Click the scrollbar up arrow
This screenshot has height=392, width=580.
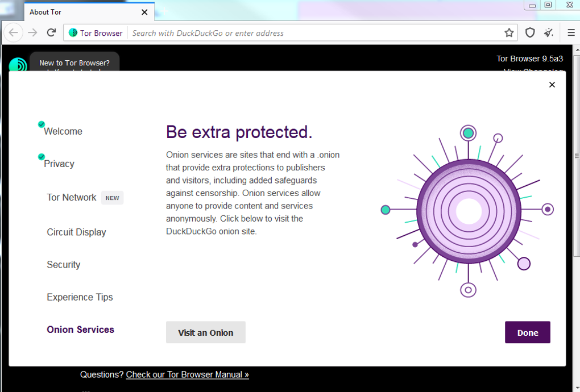pyautogui.click(x=577, y=49)
